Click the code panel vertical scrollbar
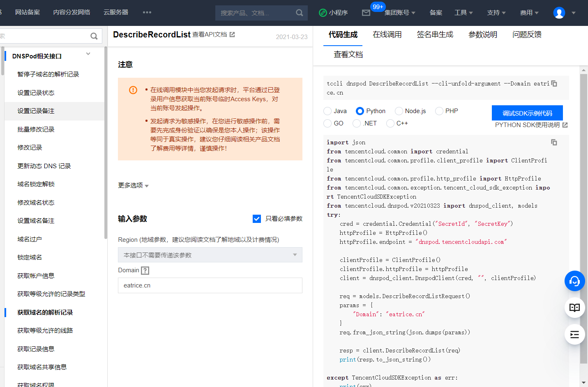Viewport: 588px width, 387px height. (x=583, y=218)
